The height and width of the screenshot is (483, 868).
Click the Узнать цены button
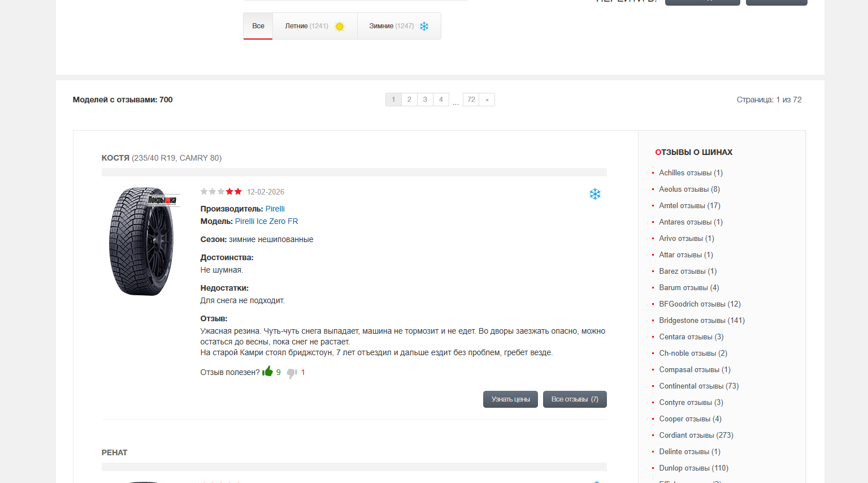click(510, 399)
